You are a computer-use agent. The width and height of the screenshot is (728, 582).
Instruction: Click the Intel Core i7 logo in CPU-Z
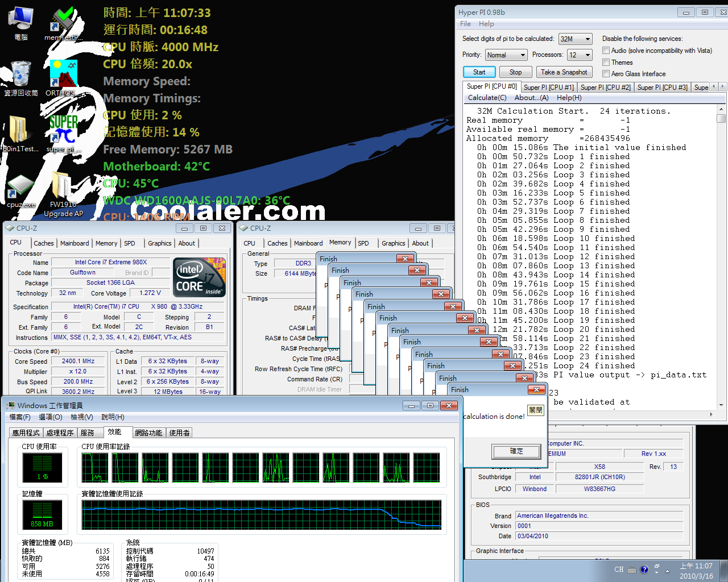[x=199, y=277]
